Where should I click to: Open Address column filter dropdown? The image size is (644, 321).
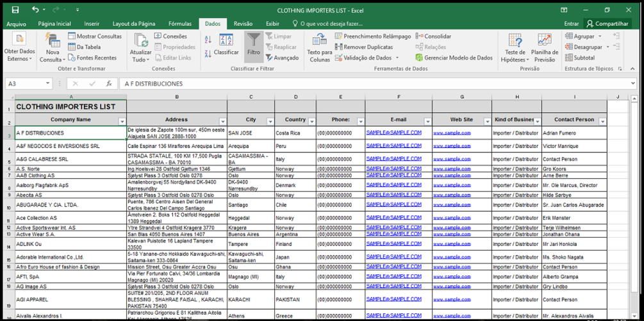222,122
